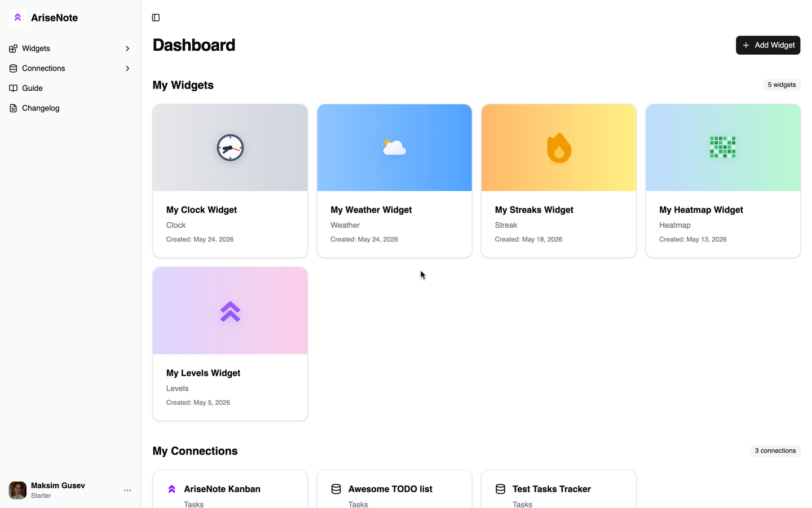
Task: Click 'Created: May 5, 2026' text
Action: click(x=198, y=403)
